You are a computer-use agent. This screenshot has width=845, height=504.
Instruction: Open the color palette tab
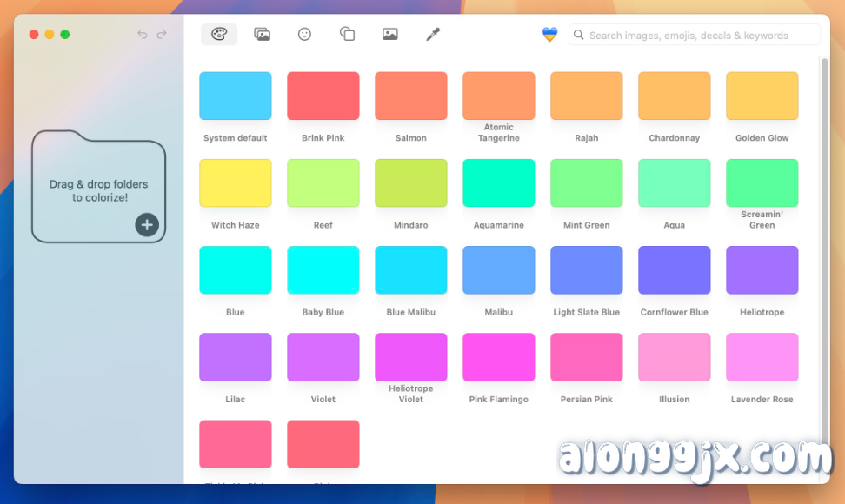coord(218,34)
